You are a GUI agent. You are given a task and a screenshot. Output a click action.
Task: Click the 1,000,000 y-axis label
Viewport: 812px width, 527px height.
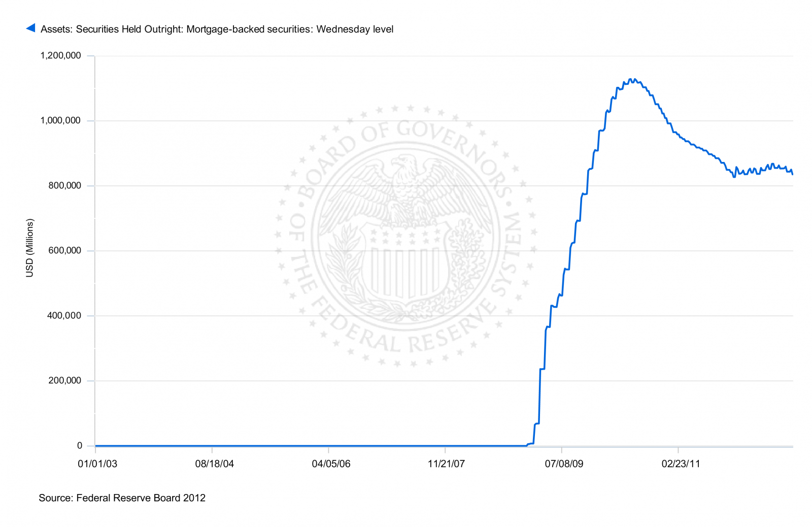[60, 120]
